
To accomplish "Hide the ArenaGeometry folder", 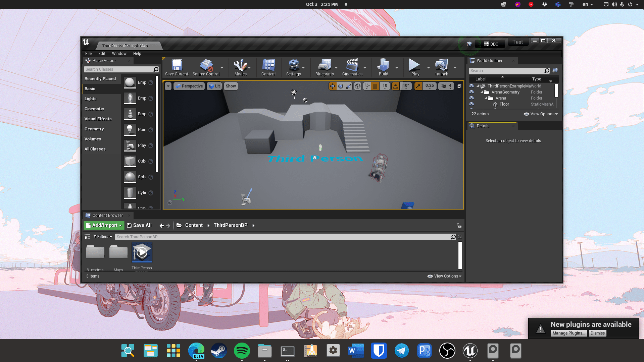I will point(472,92).
